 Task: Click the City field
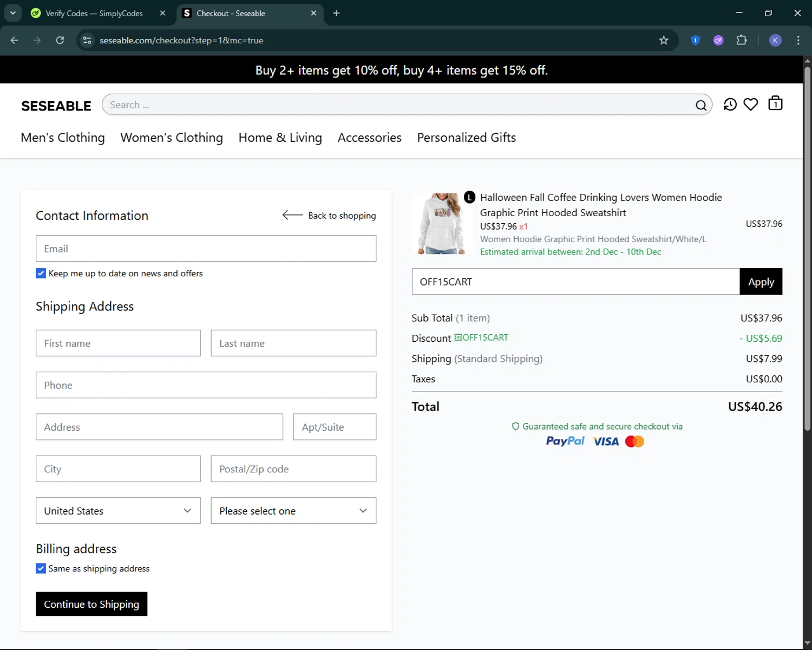tap(118, 469)
